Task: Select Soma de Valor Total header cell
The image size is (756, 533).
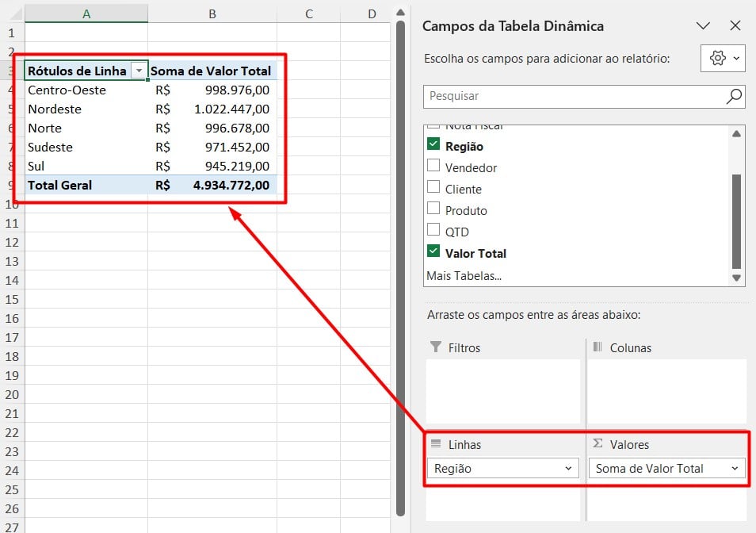Action: [x=212, y=71]
